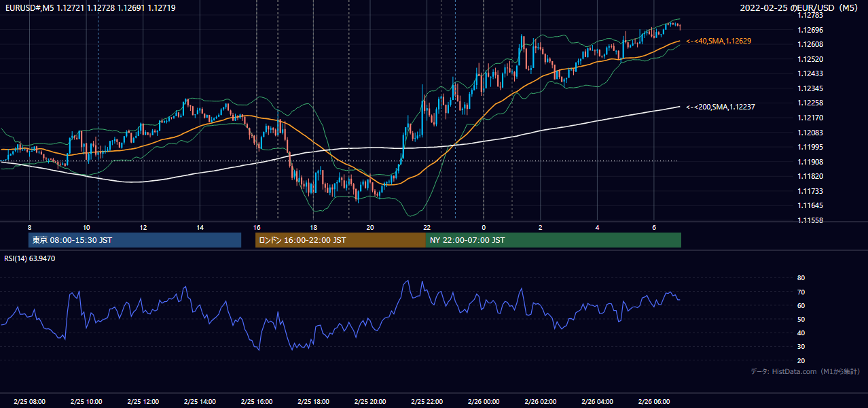
Task: Click RSI scale level 70
Action: (x=801, y=292)
